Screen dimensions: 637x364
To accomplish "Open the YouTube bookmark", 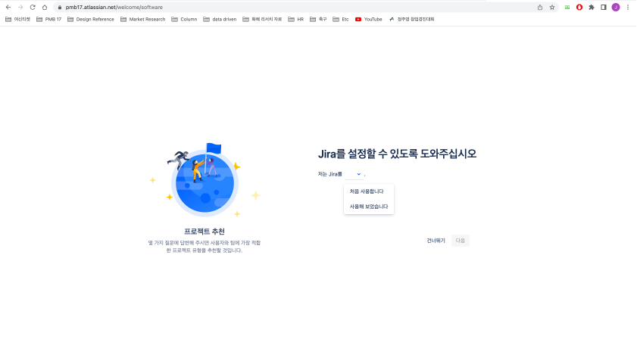I will (x=368, y=19).
